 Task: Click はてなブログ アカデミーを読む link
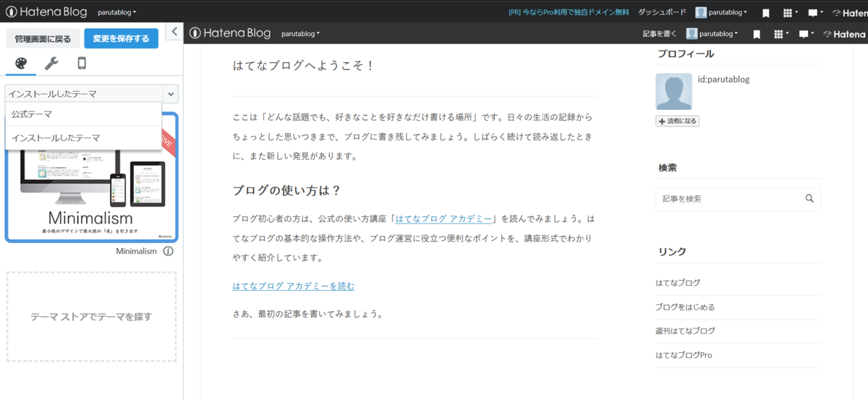click(294, 286)
